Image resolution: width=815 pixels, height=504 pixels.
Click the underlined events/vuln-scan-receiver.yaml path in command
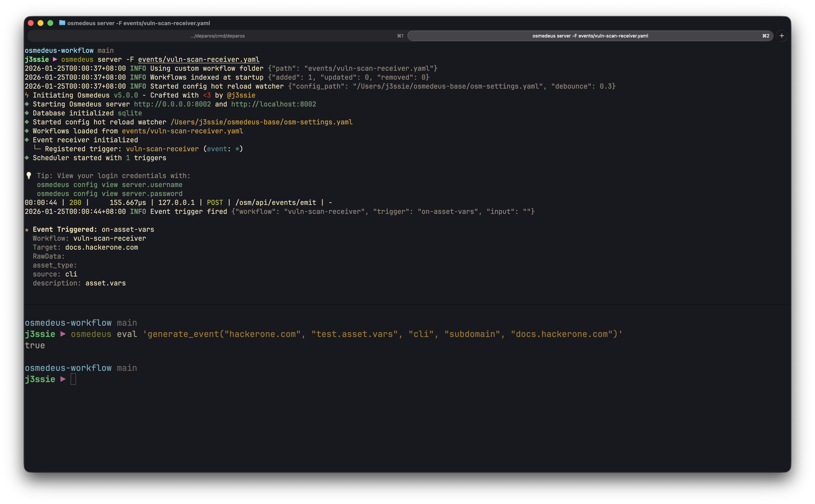pos(198,59)
